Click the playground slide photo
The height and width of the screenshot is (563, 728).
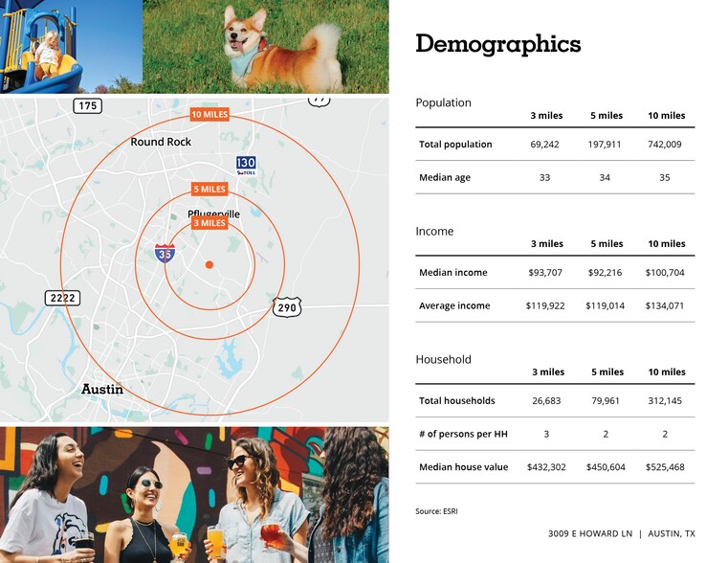point(71,47)
